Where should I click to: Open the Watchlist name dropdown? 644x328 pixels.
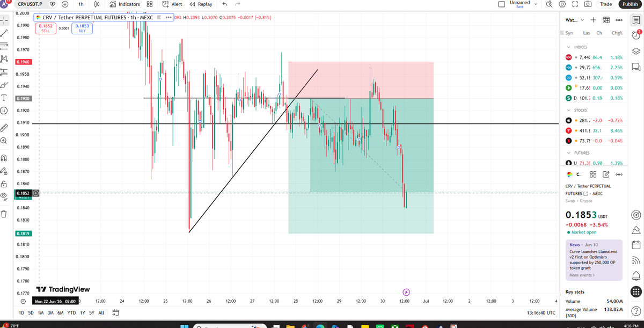point(574,20)
